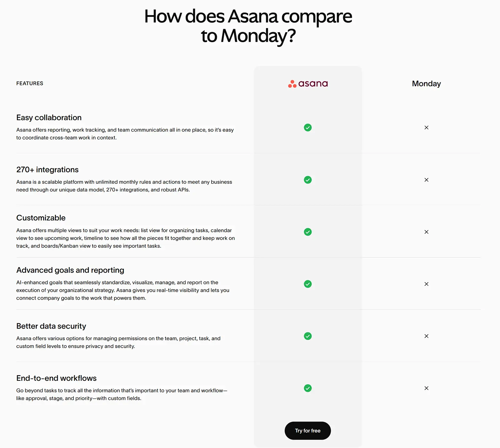Open the Monday column header
Screen dimensions: 500x448
point(426,83)
